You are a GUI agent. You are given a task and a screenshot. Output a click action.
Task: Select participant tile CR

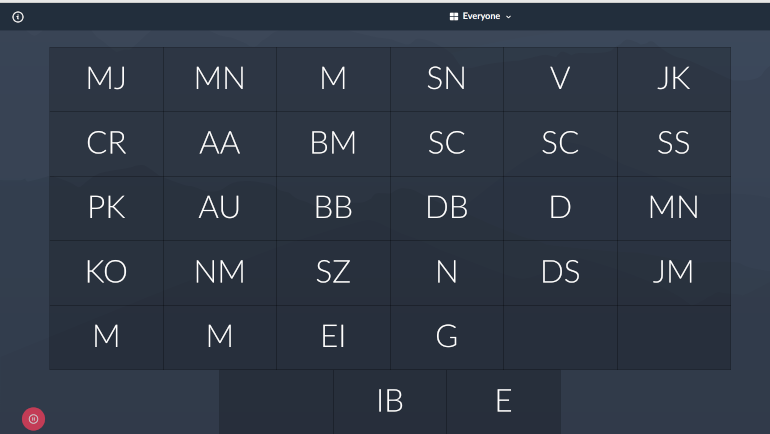pyautogui.click(x=106, y=144)
